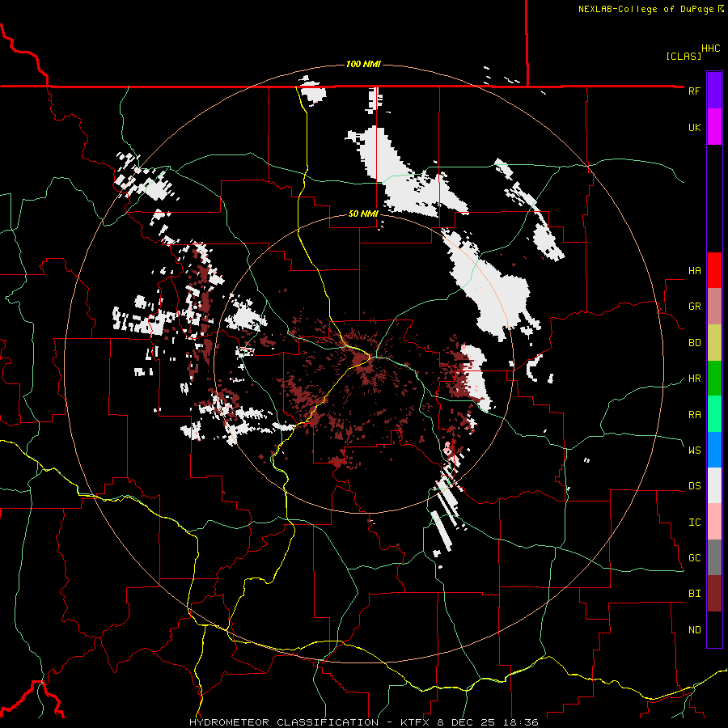Click the HHC product code label

710,49
